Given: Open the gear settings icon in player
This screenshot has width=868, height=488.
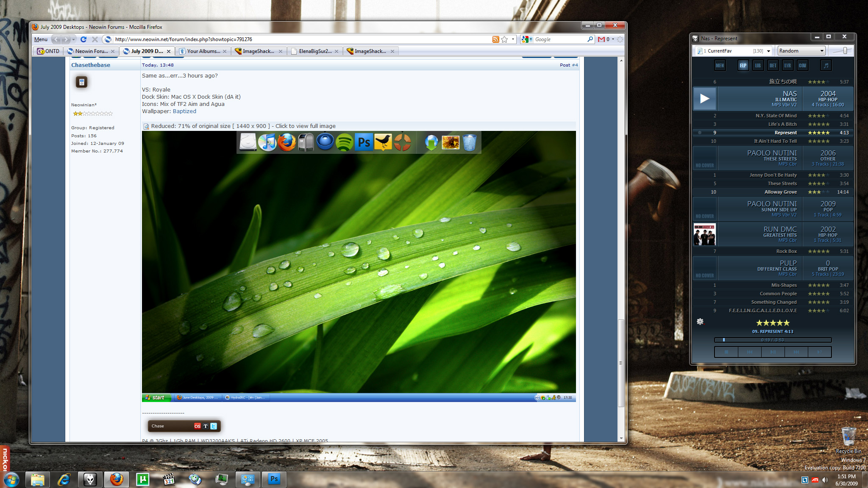Looking at the screenshot, I should coord(700,322).
